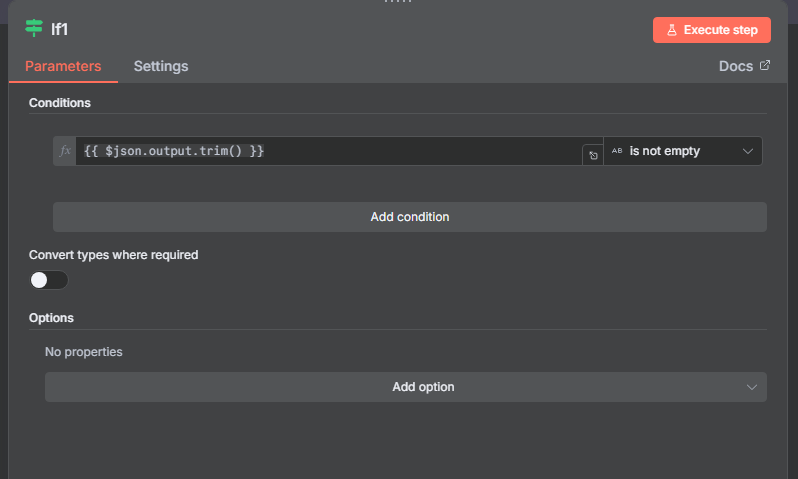Click the fx expression icon
Image resolution: width=798 pixels, height=479 pixels.
[65, 151]
